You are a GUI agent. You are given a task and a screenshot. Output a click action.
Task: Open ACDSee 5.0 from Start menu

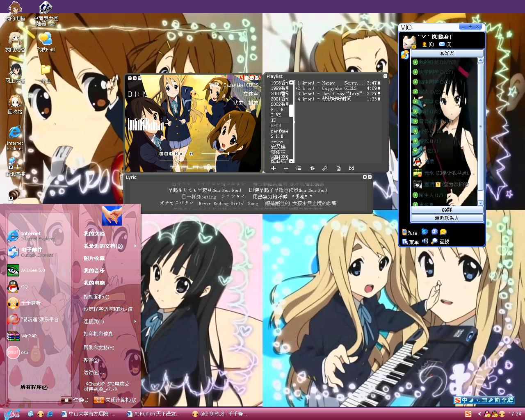point(27,270)
